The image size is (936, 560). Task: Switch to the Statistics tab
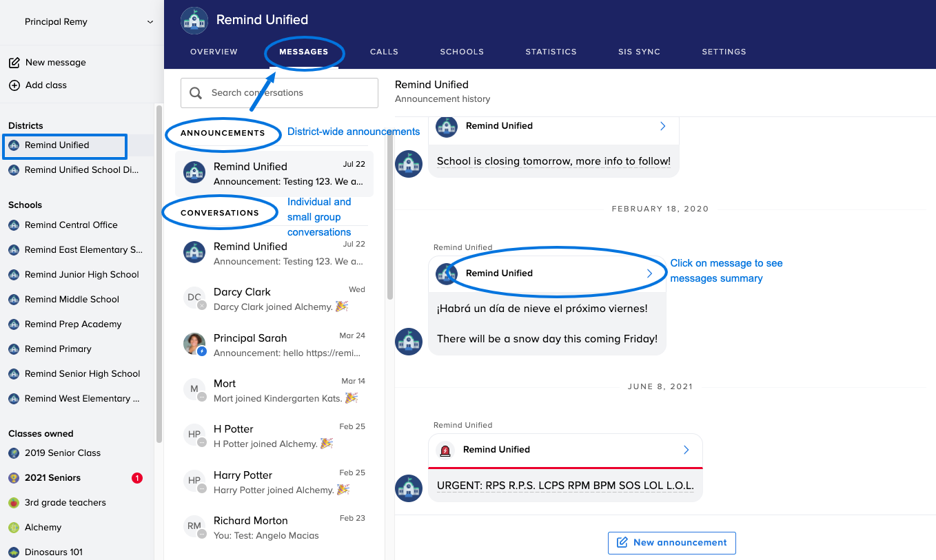click(551, 52)
